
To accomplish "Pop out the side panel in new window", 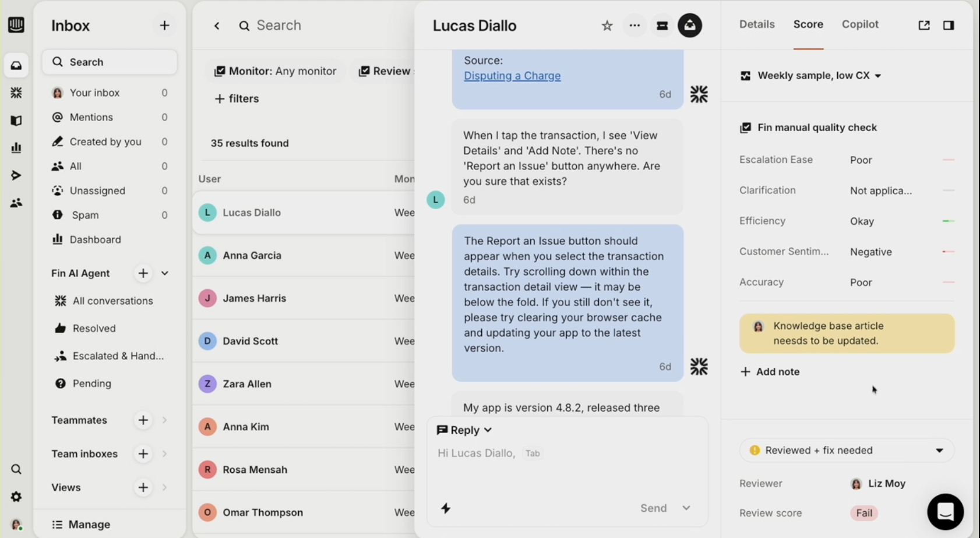I will pos(924,25).
